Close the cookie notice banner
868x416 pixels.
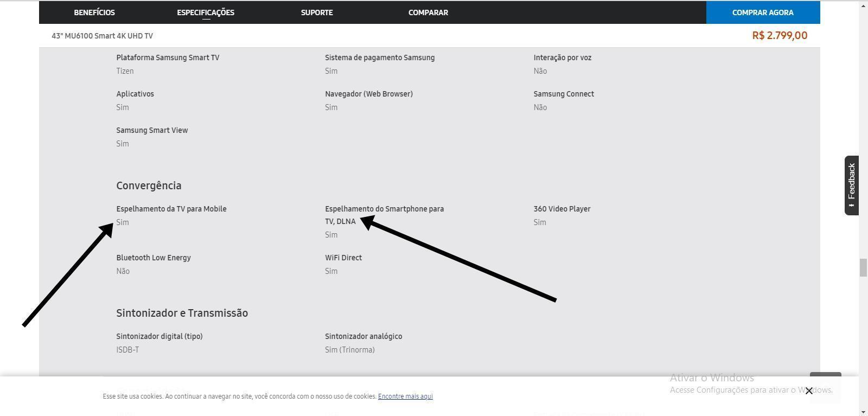point(809,391)
